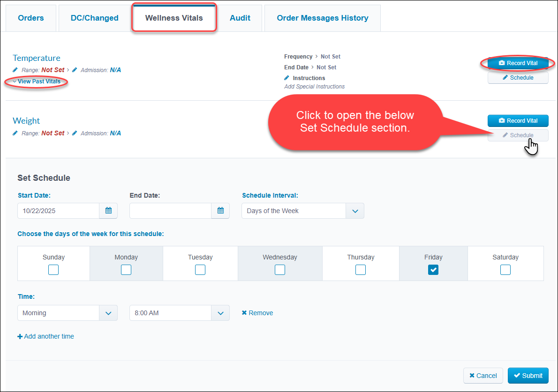
Task: Uncheck the Friday checkbox
Action: pyautogui.click(x=433, y=270)
